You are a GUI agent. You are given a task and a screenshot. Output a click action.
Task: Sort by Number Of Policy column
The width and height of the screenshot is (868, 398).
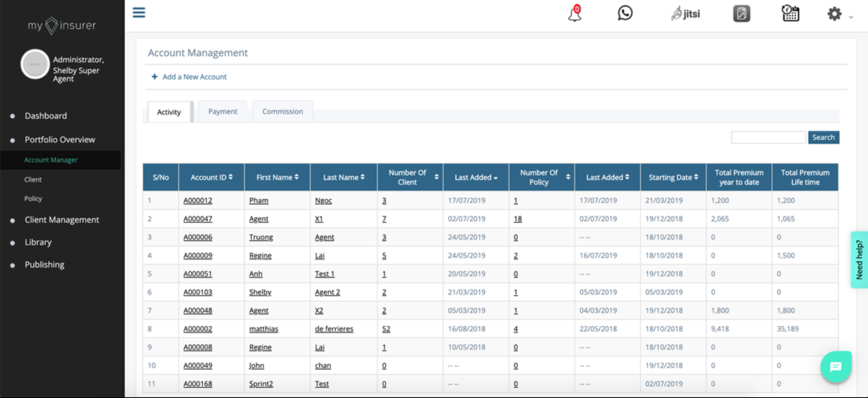[542, 177]
